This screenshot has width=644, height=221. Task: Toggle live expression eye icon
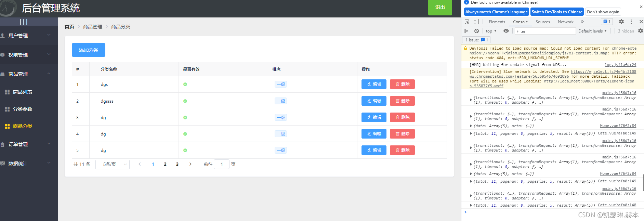506,31
